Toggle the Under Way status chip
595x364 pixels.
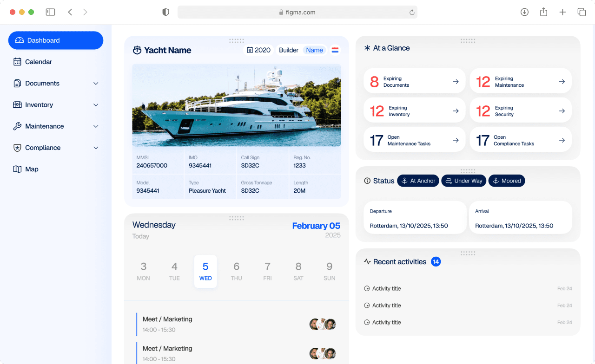click(x=463, y=181)
